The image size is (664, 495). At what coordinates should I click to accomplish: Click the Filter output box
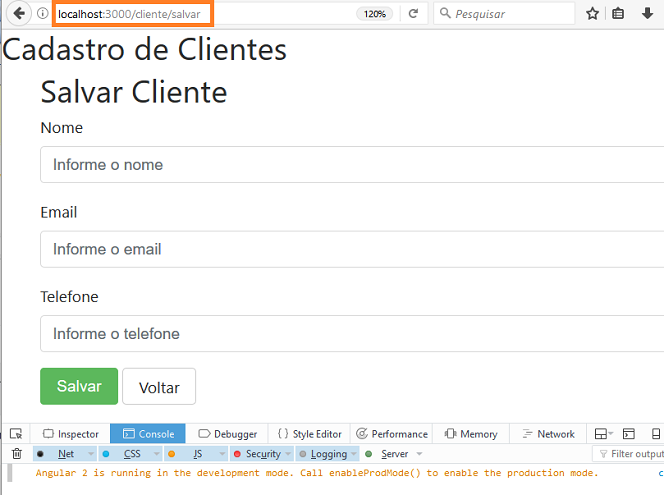coord(628,454)
